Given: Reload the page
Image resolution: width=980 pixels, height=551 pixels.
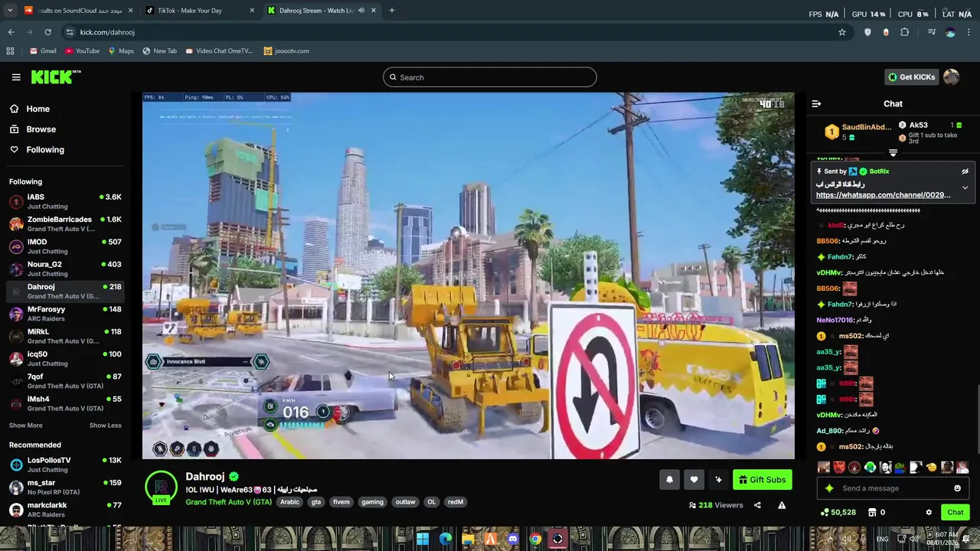Looking at the screenshot, I should coord(47,32).
